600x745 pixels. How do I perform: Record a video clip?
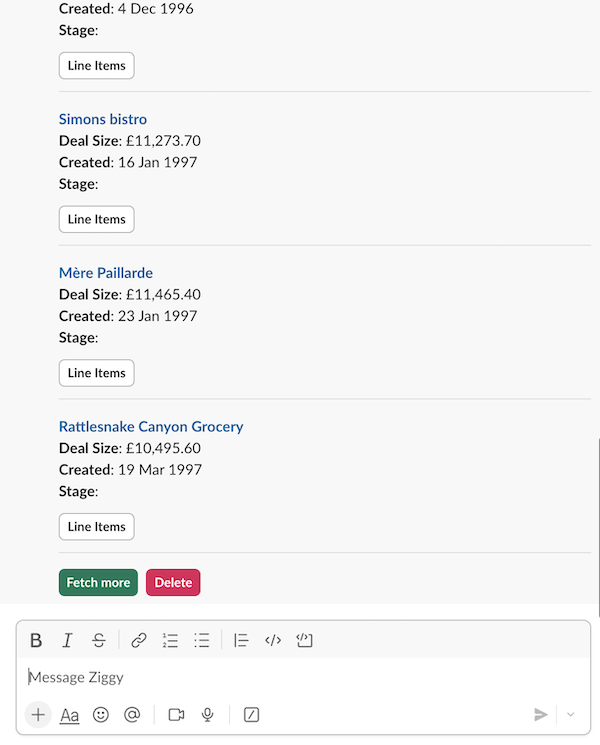point(177,715)
